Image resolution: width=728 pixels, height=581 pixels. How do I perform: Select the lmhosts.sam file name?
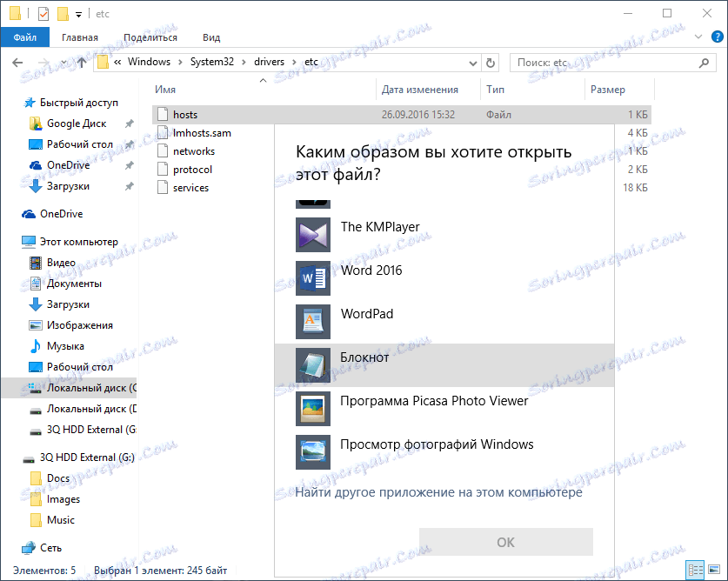(202, 133)
